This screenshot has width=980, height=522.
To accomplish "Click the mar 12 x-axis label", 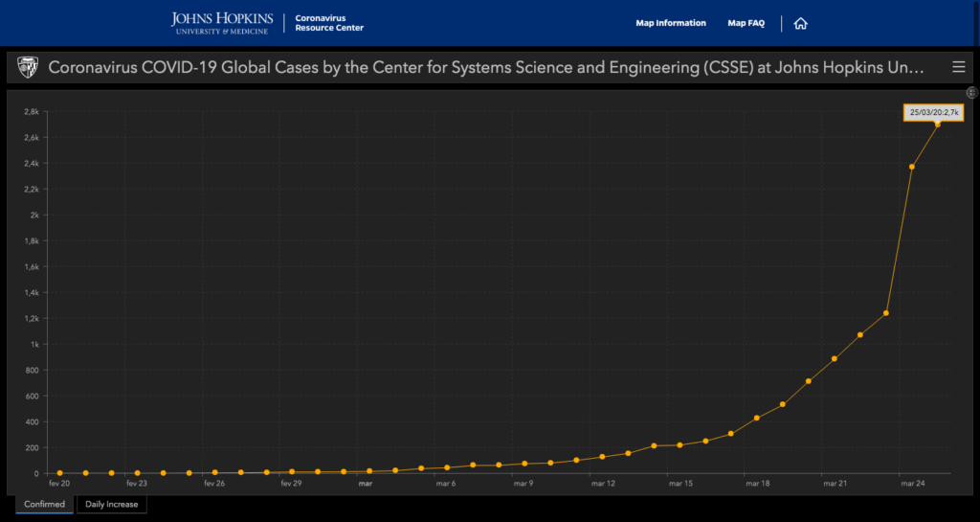I will point(603,484).
